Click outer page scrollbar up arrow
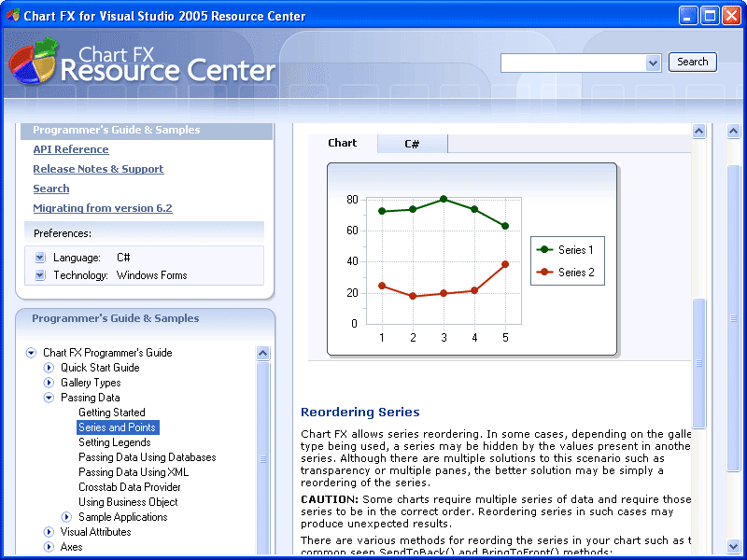 coord(734,131)
